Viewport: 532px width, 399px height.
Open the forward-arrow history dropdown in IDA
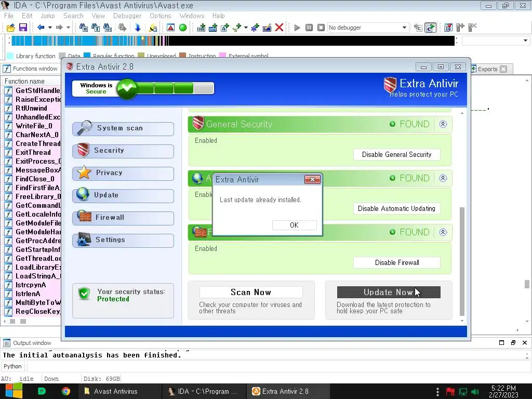(x=68, y=28)
